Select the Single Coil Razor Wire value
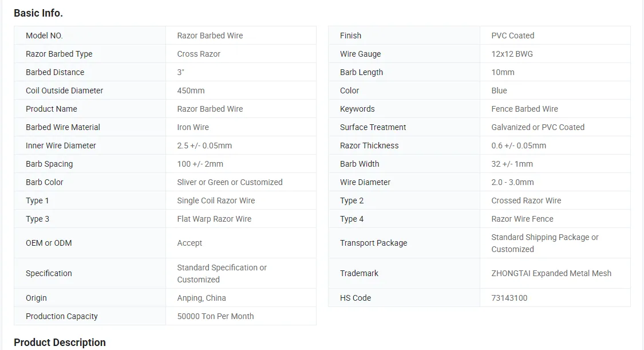Screen dimensions: 644x350 pyautogui.click(x=216, y=200)
